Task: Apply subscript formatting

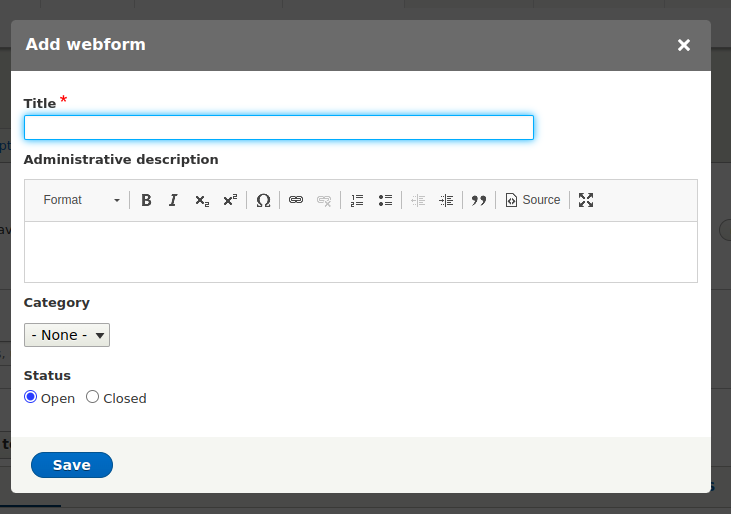Action: click(x=202, y=200)
